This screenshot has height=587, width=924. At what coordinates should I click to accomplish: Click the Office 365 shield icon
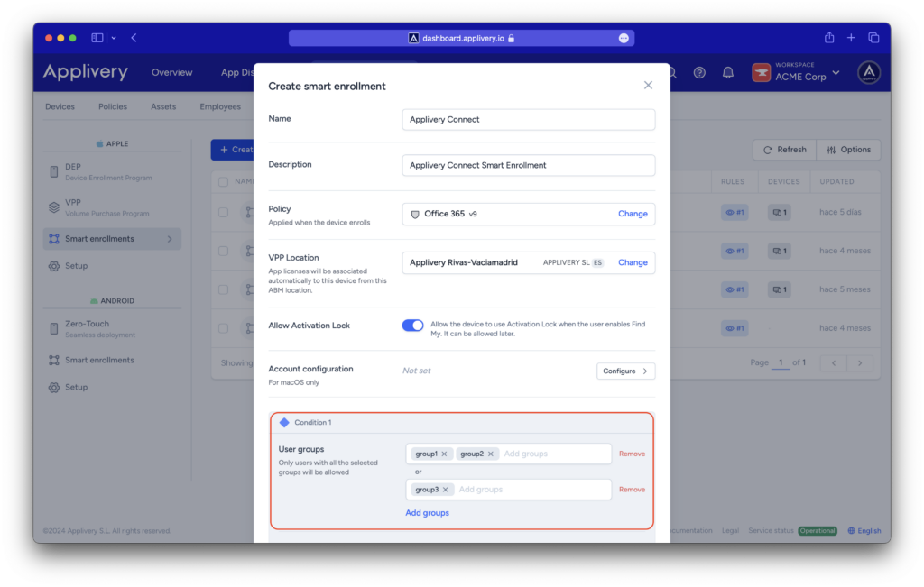415,215
